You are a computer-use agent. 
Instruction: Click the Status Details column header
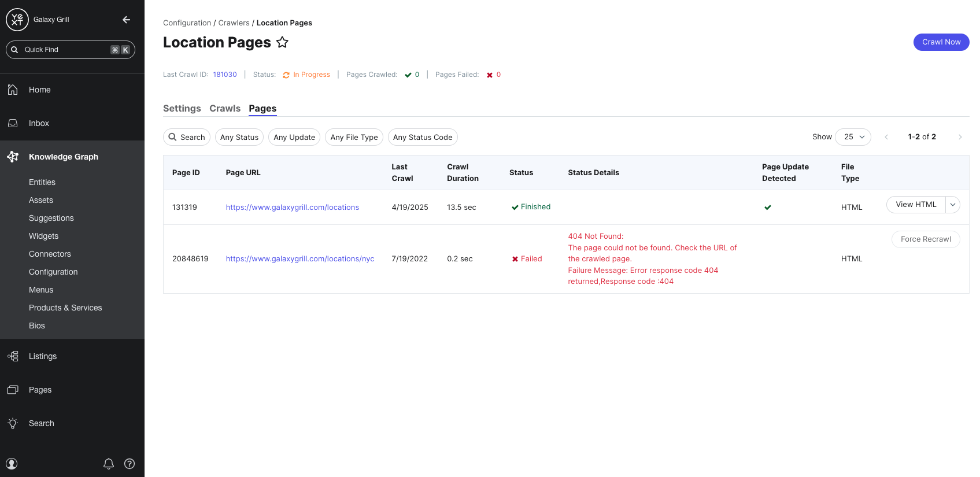[593, 173]
